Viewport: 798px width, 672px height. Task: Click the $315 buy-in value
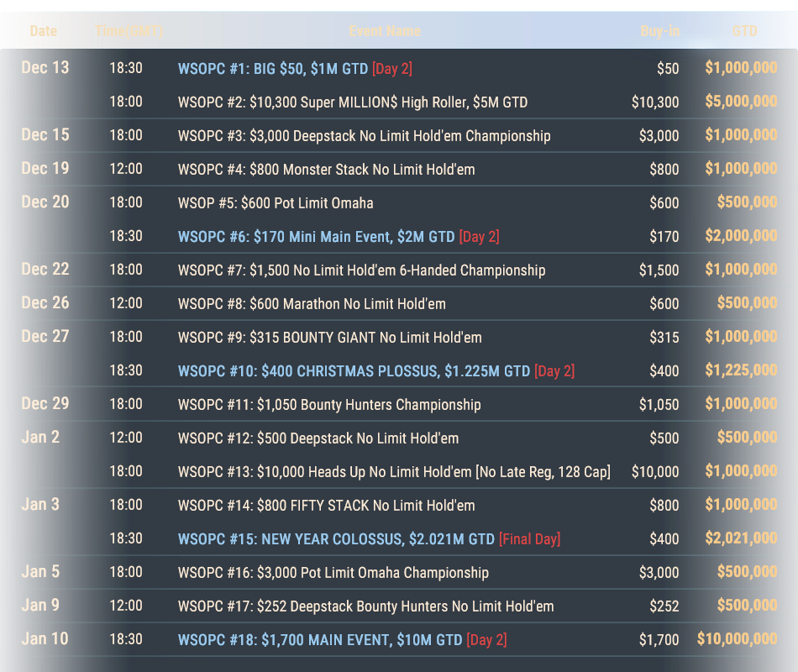tap(664, 337)
